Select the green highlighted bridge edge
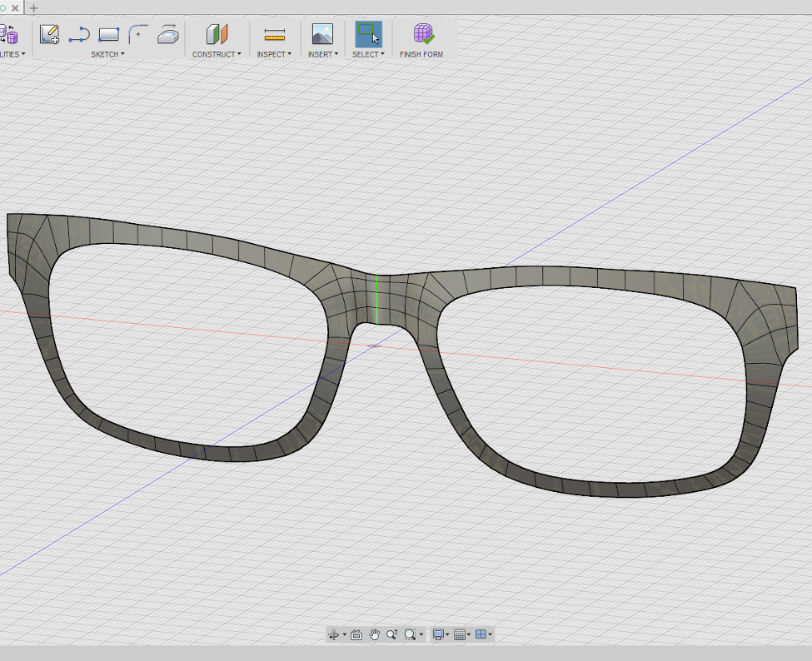Image resolution: width=812 pixels, height=661 pixels. pos(376,300)
